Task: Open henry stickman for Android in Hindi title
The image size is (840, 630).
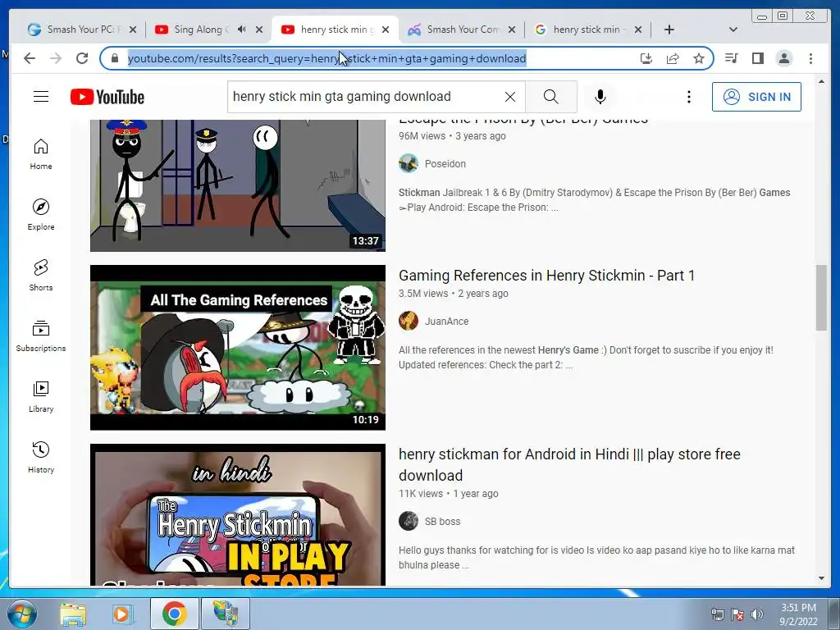Action: pyautogui.click(x=569, y=464)
